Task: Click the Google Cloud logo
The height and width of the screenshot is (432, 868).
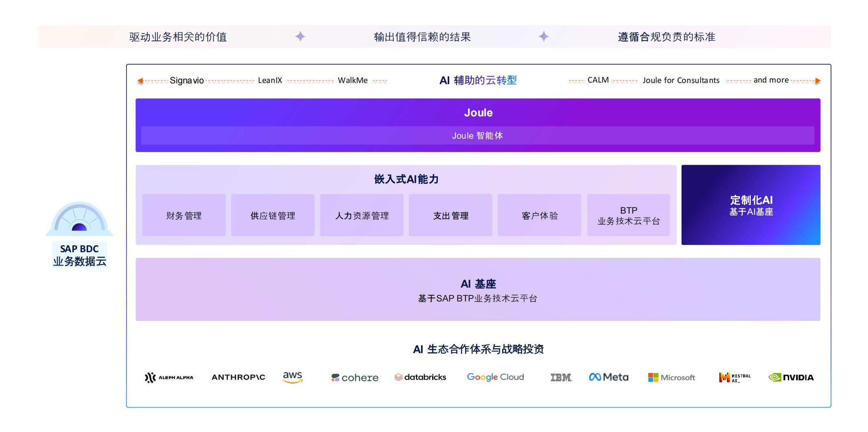Action: tap(495, 377)
